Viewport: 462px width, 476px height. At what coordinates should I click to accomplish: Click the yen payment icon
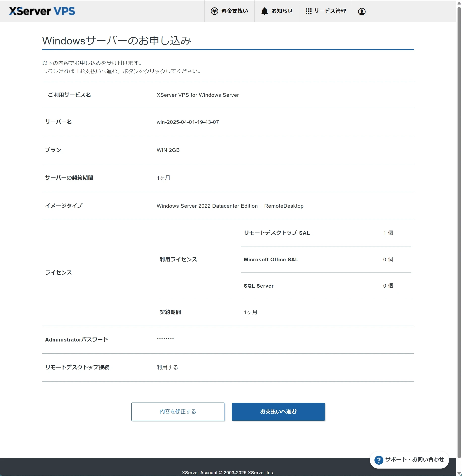click(x=214, y=11)
